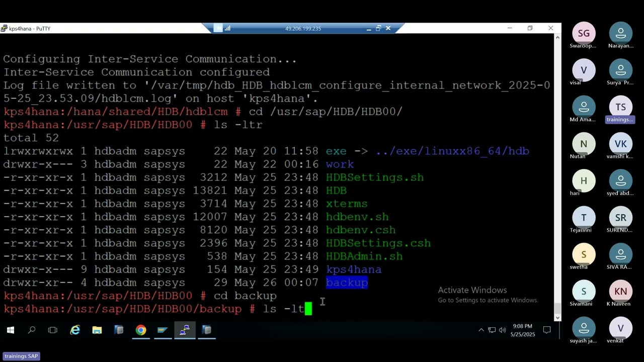Viewport: 644px width, 362px height.
Task: Click the 'HDBAdmin.sh' file name
Action: [364, 256]
